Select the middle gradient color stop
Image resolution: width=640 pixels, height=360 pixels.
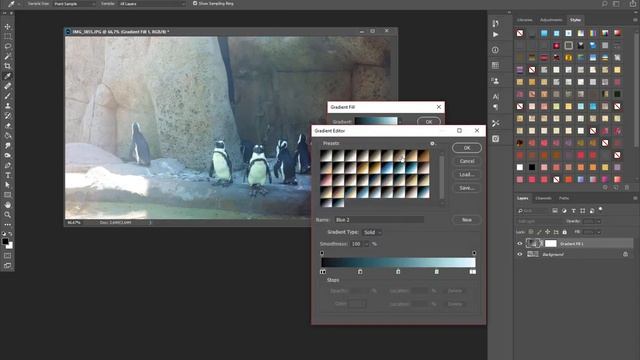pyautogui.click(x=398, y=271)
